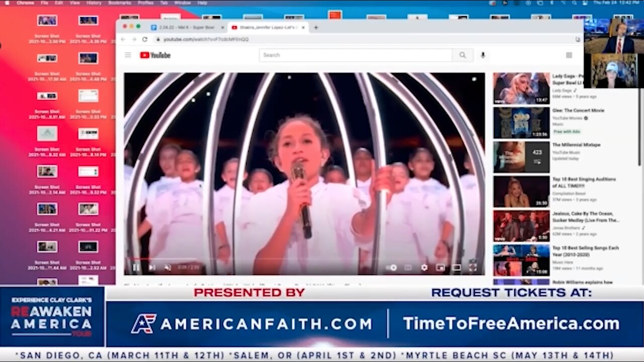Open the Glee: The Concert Movie title
This screenshot has height=362, width=644.
[579, 110]
